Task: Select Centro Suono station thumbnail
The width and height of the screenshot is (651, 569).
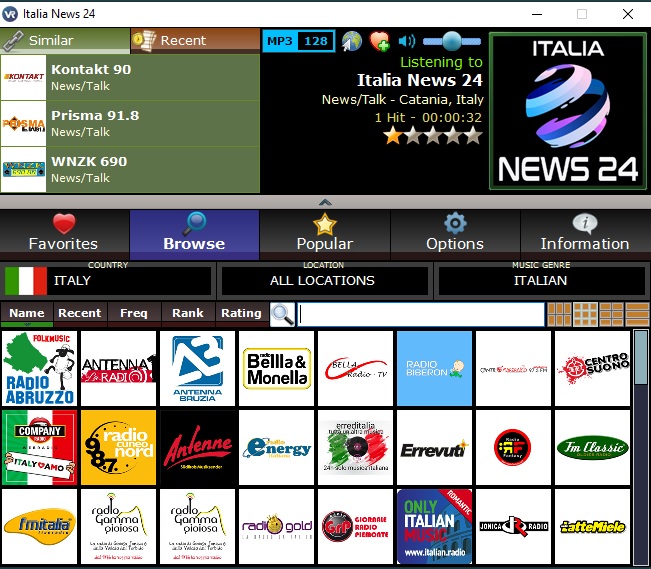Action: pos(592,368)
